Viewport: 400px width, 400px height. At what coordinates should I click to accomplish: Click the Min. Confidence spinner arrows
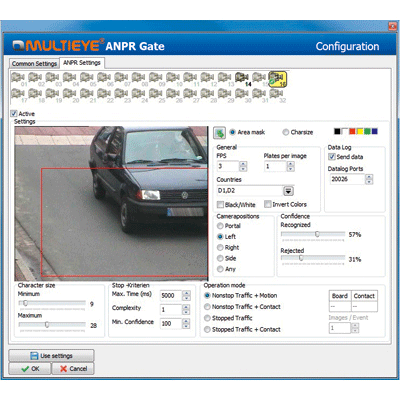pyautogui.click(x=186, y=323)
